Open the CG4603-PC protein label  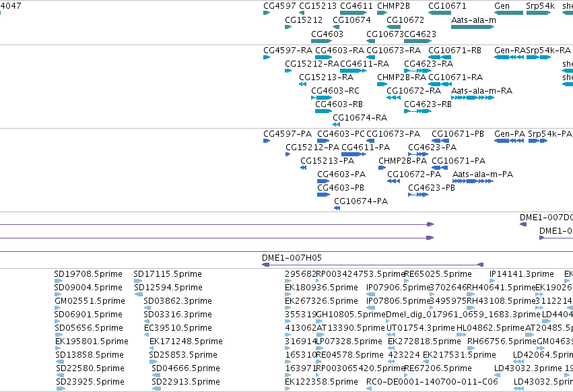[341, 134]
